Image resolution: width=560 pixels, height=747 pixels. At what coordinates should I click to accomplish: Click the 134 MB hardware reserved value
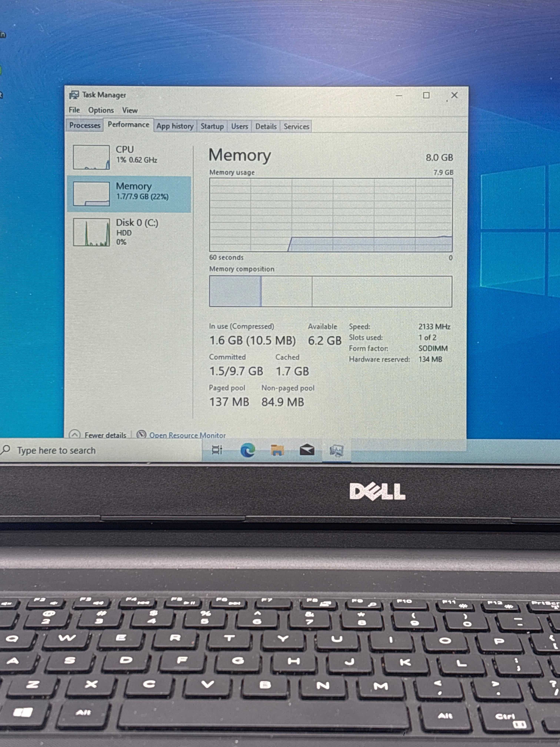coord(430,359)
